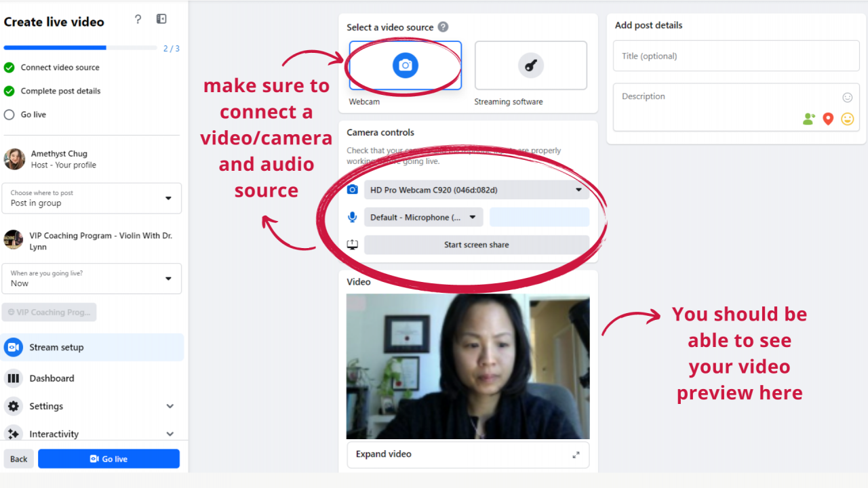Open the Default Microphone dropdown
Screen dimensions: 868x488
[x=424, y=217]
